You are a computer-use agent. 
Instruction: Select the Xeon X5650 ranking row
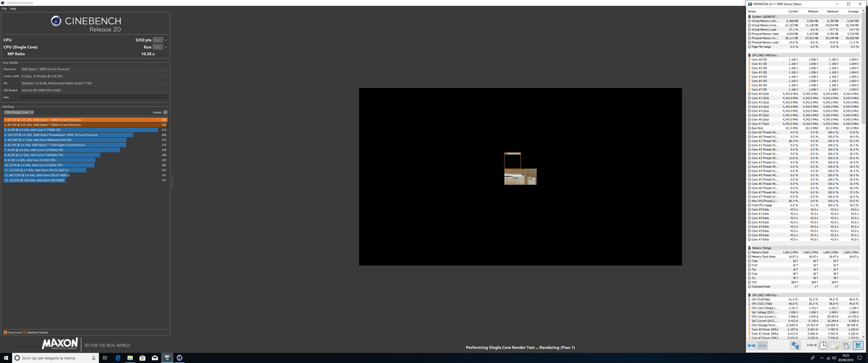click(x=85, y=180)
